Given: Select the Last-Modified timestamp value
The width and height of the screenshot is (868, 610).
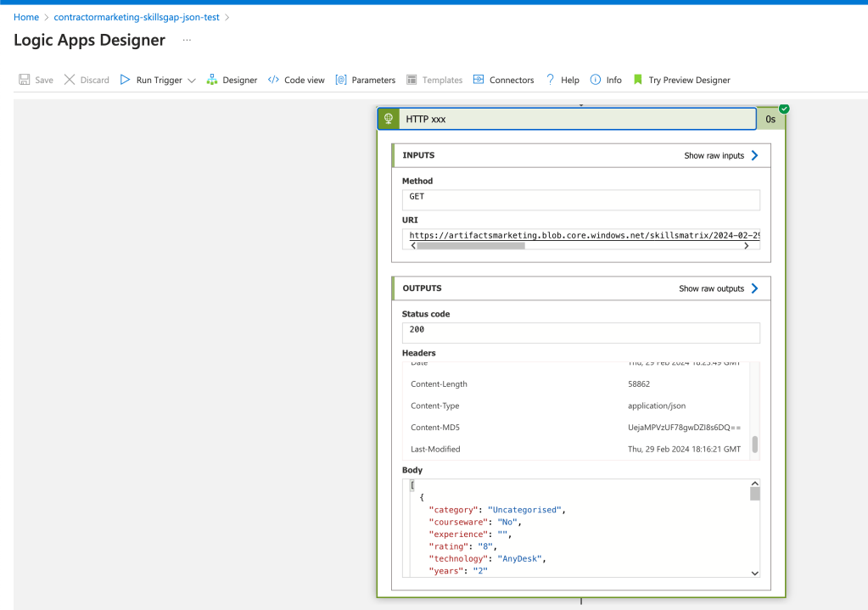Looking at the screenshot, I should 684,450.
